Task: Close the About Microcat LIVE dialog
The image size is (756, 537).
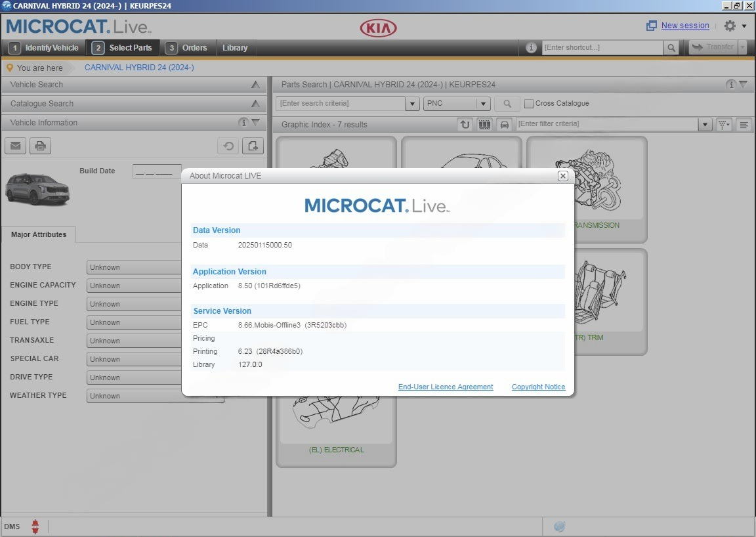Action: [562, 176]
